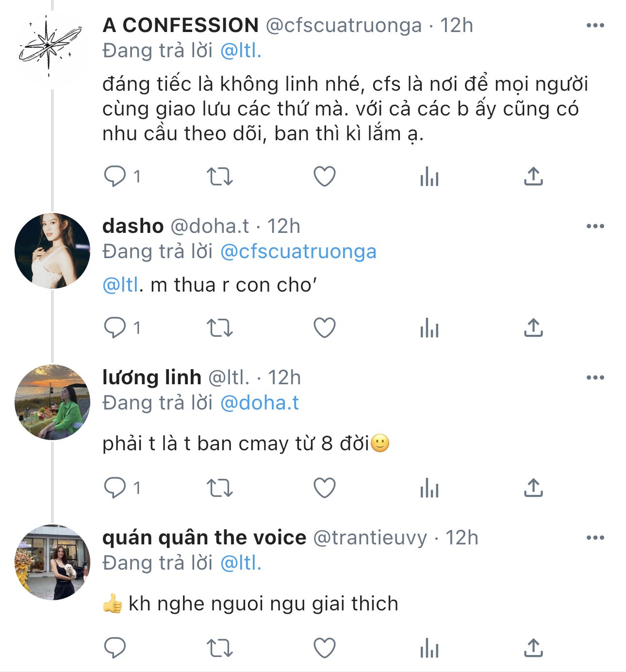View analytics for dasho's tweet
Image resolution: width=626 pixels, height=672 pixels.
429,328
